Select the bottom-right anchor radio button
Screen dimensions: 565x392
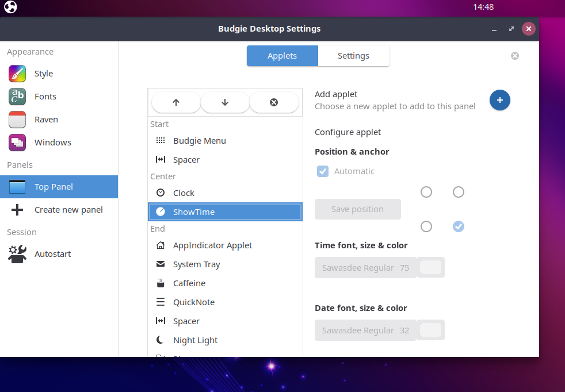[x=459, y=226]
